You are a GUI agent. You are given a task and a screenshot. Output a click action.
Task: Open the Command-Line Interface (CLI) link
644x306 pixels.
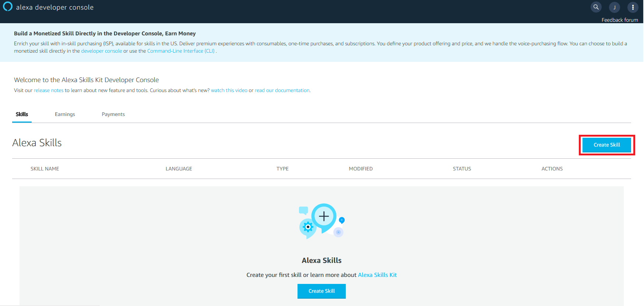pos(181,51)
